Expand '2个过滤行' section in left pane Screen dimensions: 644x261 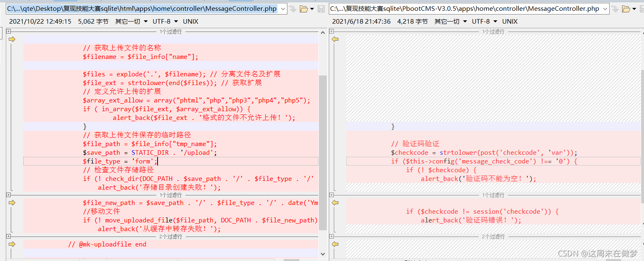click(8, 236)
